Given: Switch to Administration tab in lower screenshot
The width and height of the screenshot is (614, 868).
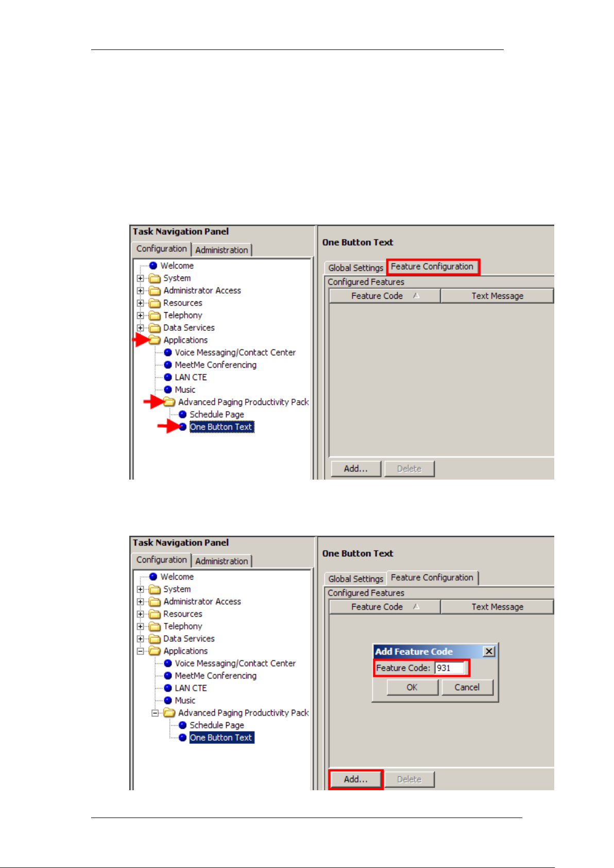Looking at the screenshot, I should (222, 561).
